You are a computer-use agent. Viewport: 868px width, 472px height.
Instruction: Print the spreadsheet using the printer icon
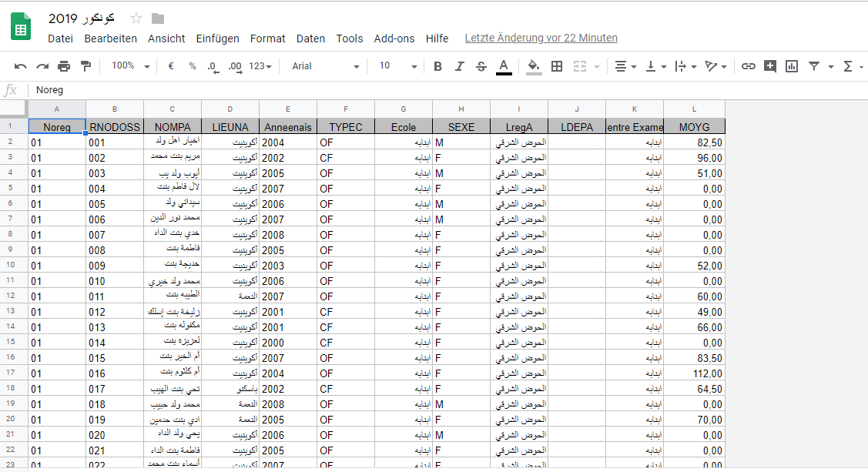[x=64, y=67]
